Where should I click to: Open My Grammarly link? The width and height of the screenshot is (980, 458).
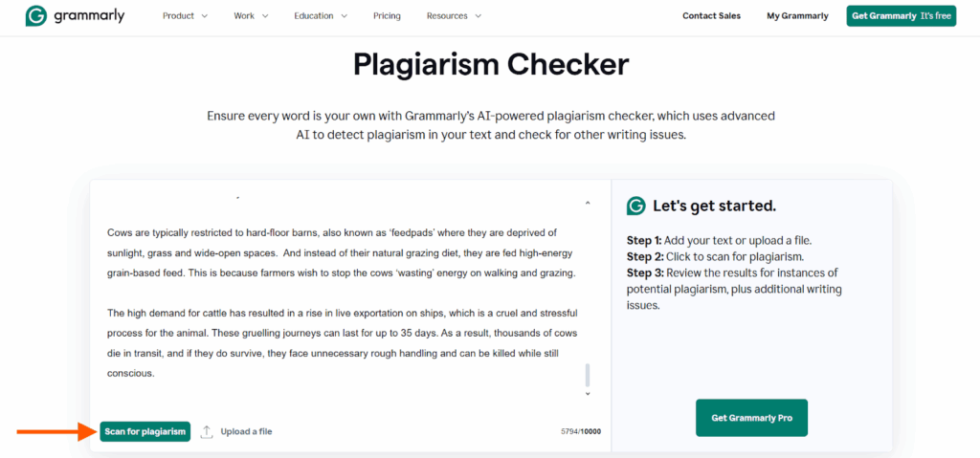click(797, 16)
